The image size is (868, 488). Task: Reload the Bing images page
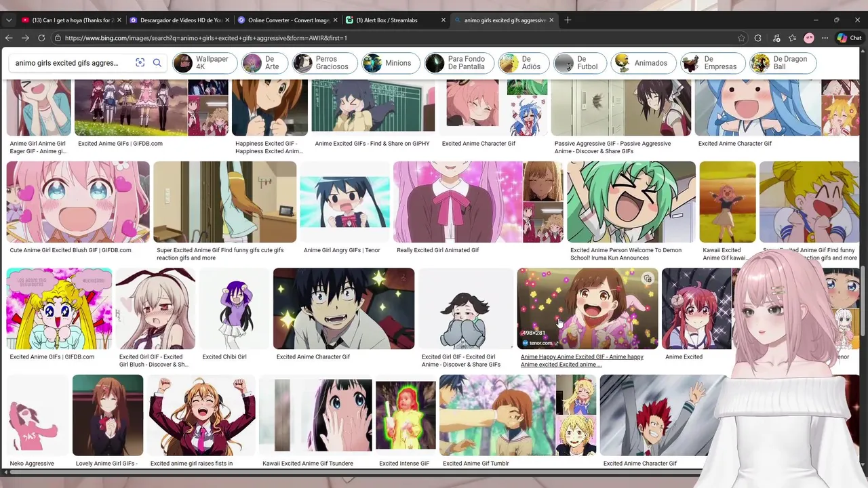point(41,38)
